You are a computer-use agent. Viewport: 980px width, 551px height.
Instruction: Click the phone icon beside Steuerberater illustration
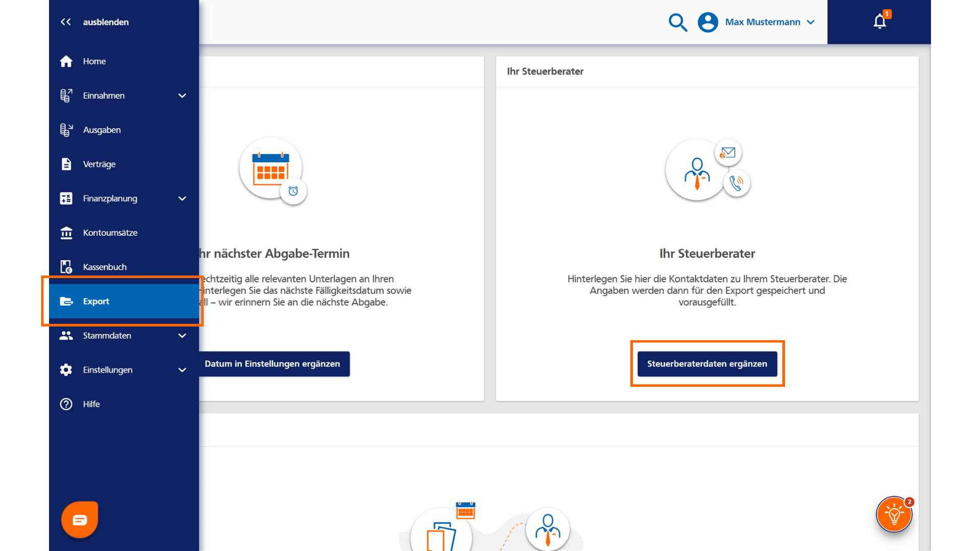tap(737, 183)
